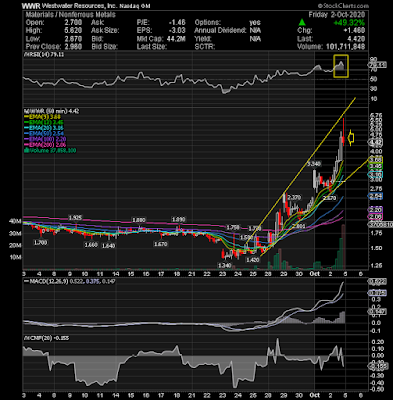Click the green Volume legend entry

pyautogui.click(x=50, y=151)
